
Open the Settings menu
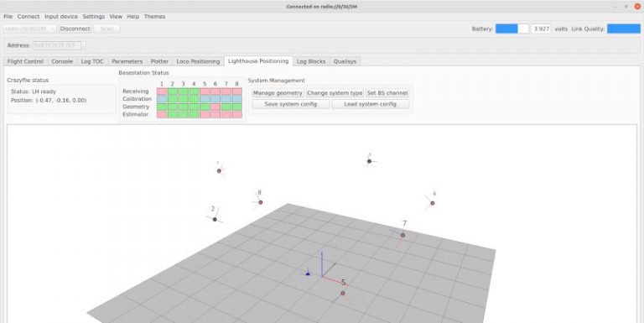coord(94,17)
